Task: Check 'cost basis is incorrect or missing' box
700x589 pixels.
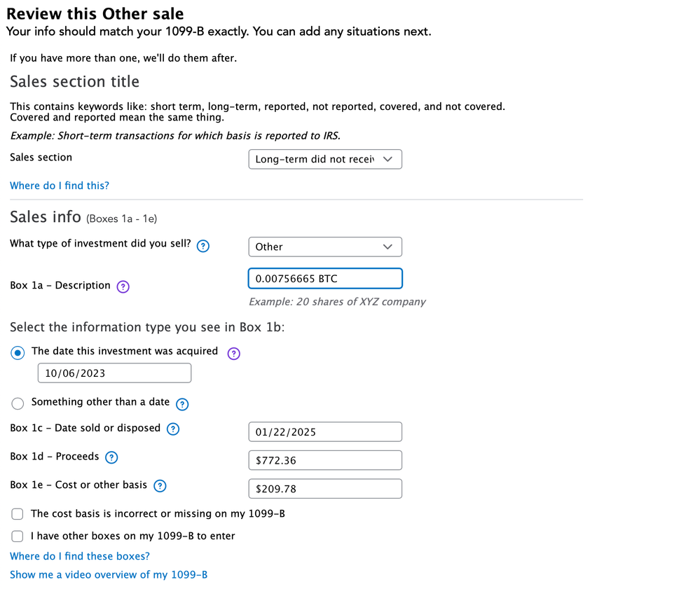Action: (x=18, y=514)
